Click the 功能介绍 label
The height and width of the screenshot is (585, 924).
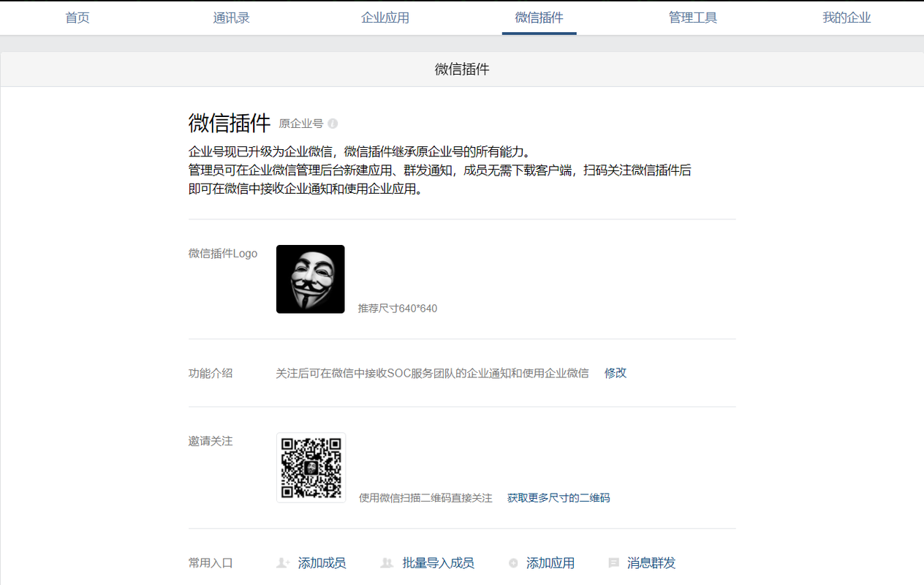(x=211, y=373)
